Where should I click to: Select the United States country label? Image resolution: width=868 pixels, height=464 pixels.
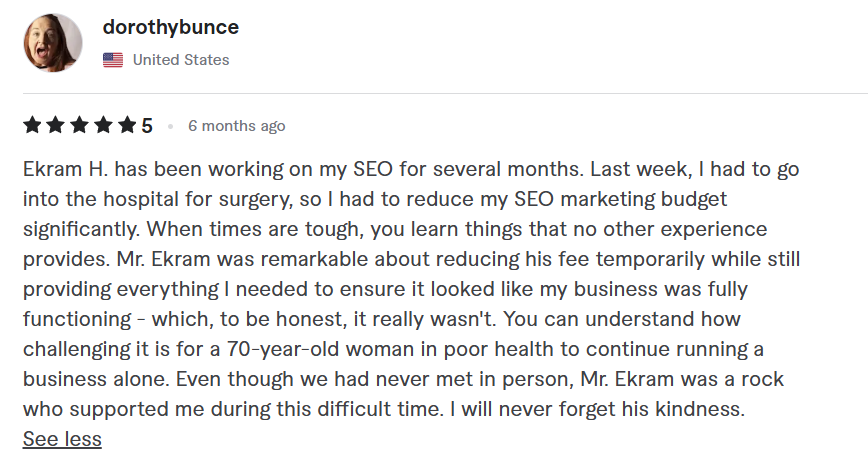[180, 60]
